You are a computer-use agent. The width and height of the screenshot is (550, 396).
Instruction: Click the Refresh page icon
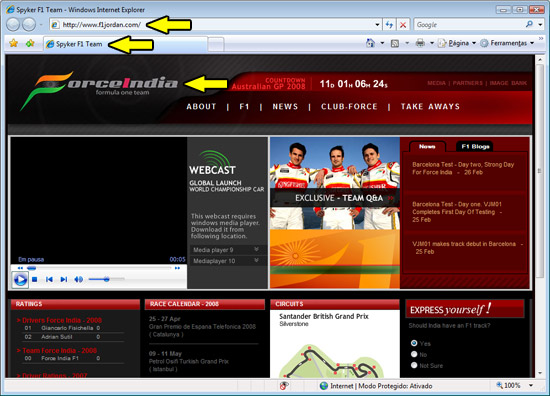[x=389, y=25]
